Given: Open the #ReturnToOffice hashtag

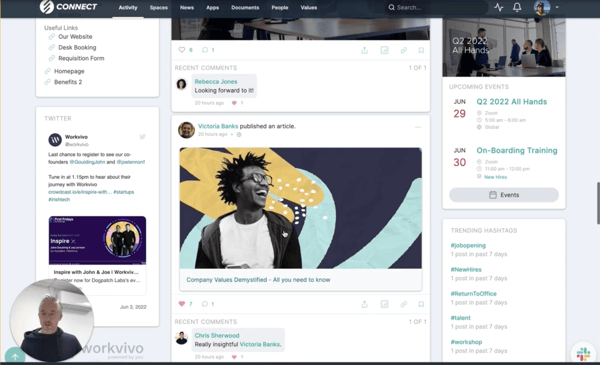Looking at the screenshot, I should pos(473,293).
